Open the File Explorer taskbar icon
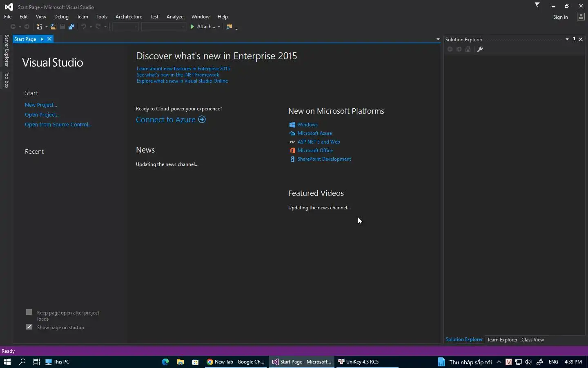The width and height of the screenshot is (588, 368). tap(180, 362)
